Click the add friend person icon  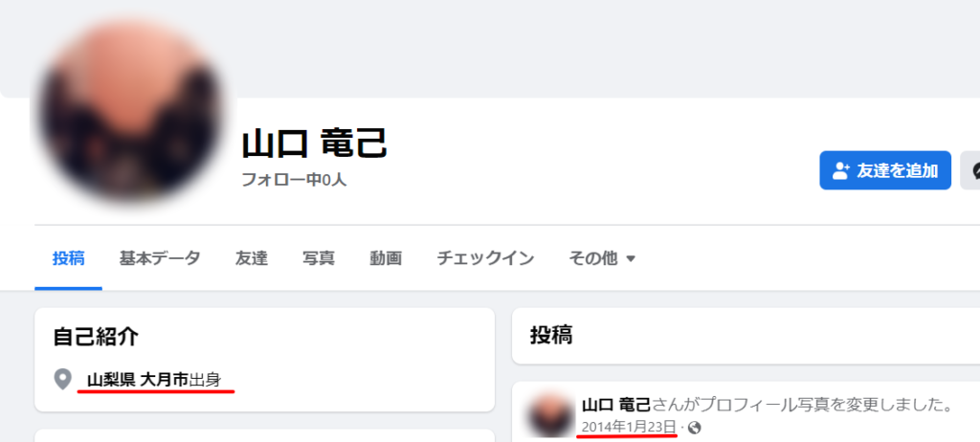pyautogui.click(x=841, y=170)
